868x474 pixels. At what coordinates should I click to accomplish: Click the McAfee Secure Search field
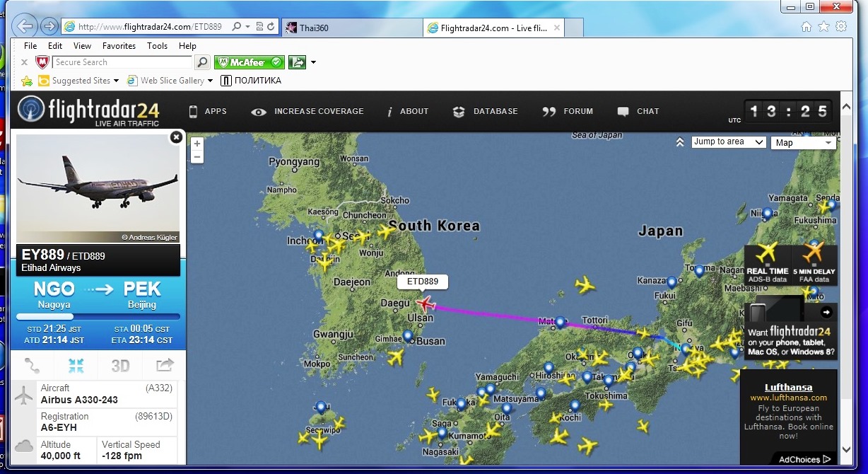coord(122,62)
